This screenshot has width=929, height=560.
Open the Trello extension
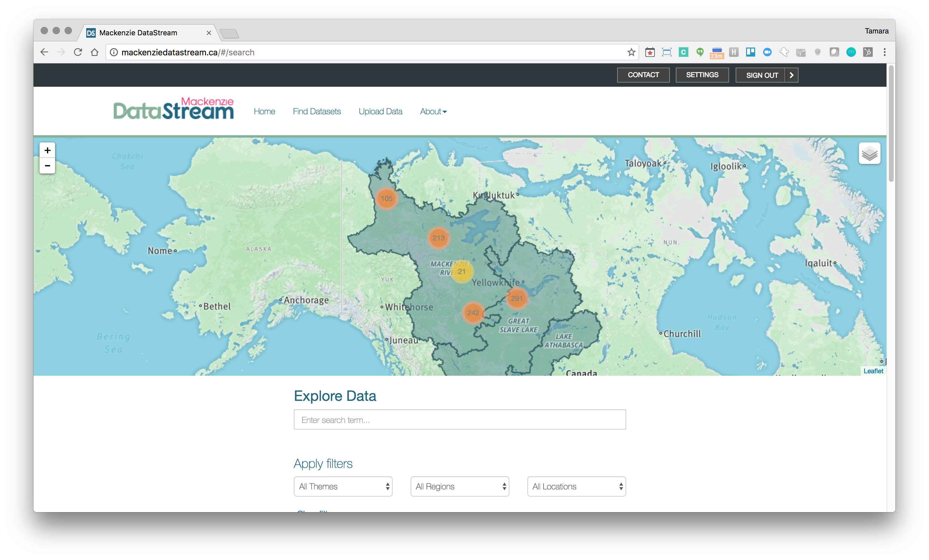(750, 52)
